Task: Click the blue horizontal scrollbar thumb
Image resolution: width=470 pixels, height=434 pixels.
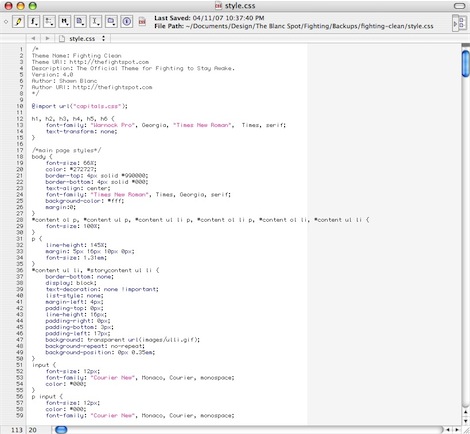Action: [61, 430]
